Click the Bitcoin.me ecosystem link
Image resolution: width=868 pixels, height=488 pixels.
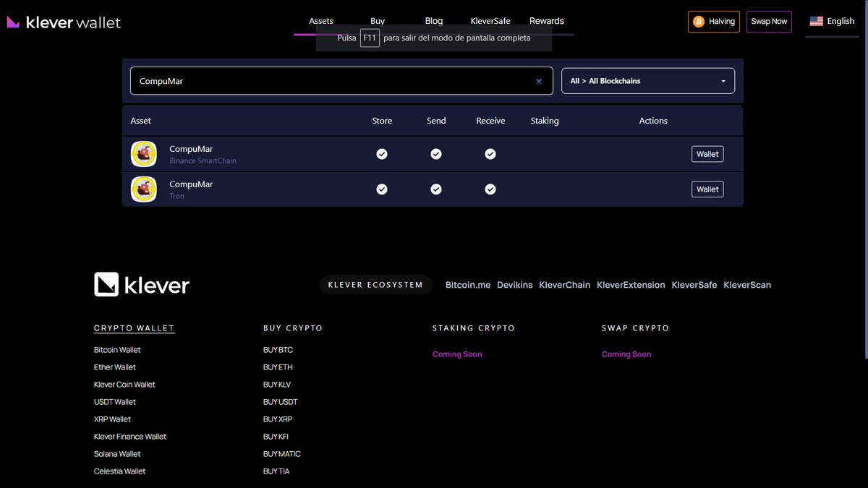coord(468,285)
